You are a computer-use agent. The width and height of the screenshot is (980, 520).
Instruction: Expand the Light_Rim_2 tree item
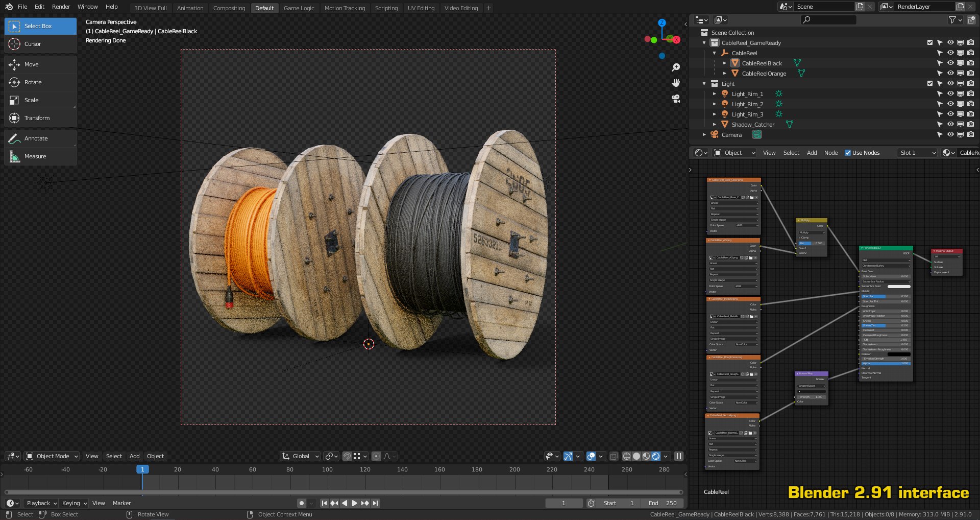pos(714,104)
